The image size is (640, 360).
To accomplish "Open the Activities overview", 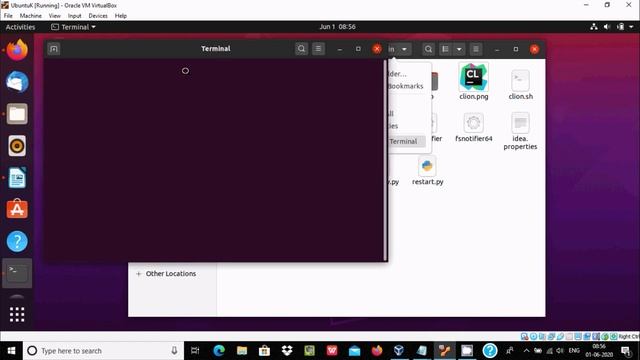I will click(x=20, y=27).
